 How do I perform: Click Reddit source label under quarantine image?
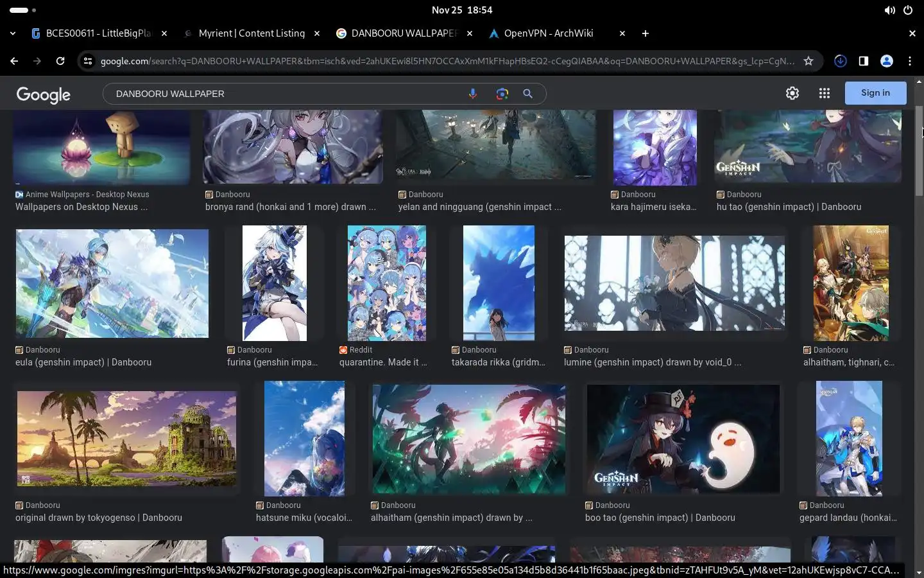pyautogui.click(x=361, y=350)
